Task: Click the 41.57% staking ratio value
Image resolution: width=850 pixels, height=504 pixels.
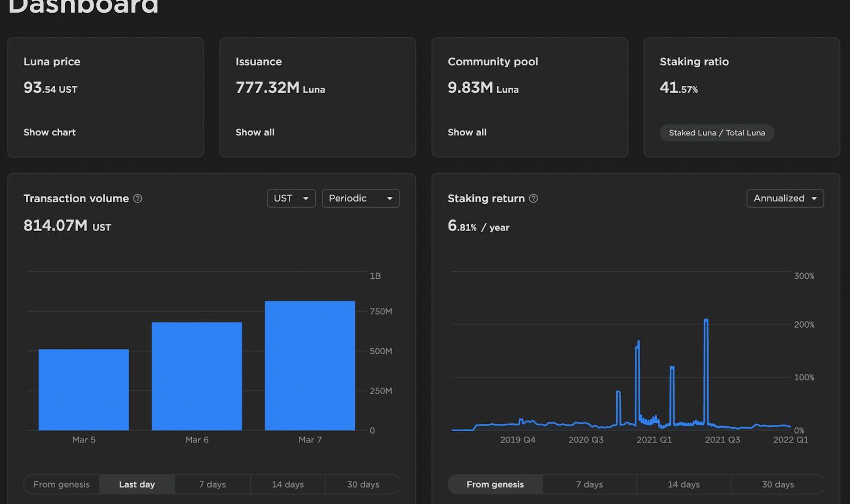Action: click(x=679, y=88)
